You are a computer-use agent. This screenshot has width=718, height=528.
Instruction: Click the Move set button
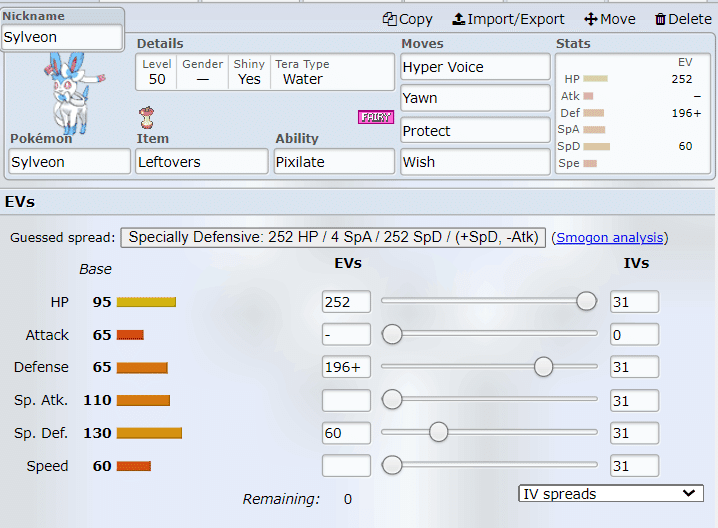[x=609, y=19]
